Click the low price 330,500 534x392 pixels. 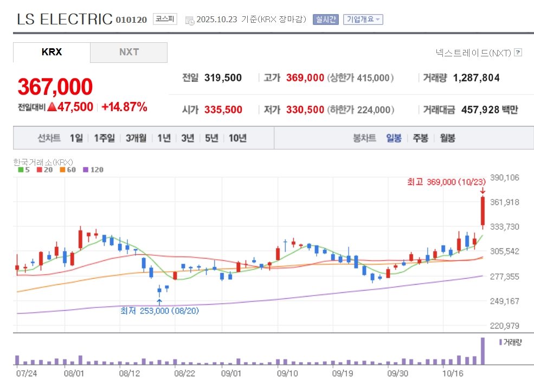point(305,110)
